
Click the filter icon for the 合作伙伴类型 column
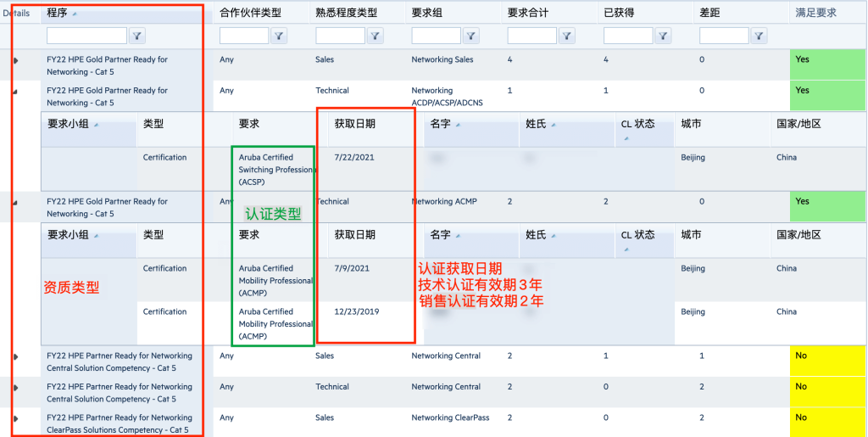pyautogui.click(x=278, y=36)
